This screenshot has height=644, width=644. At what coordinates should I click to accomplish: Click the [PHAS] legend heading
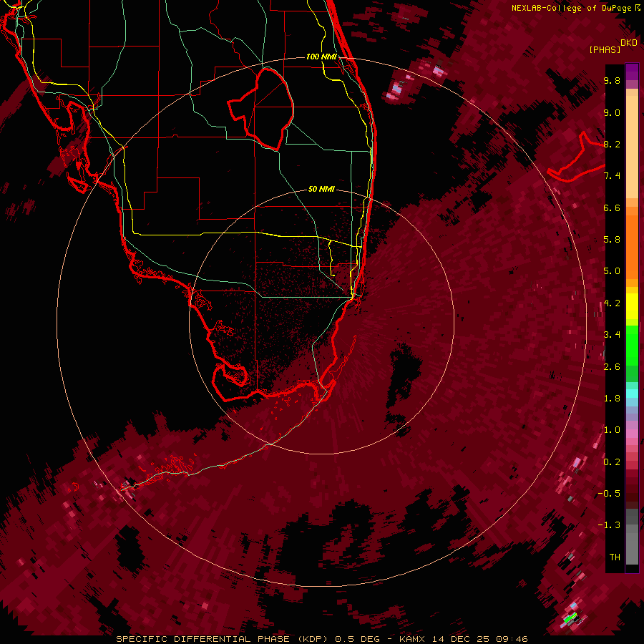point(605,49)
